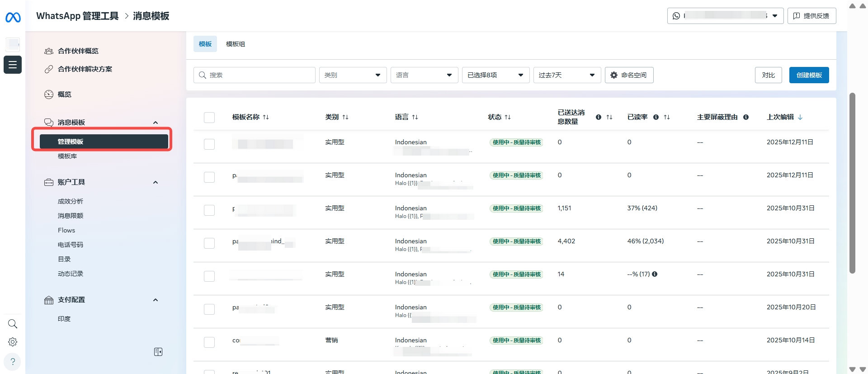Check the first template row checkbox
The width and height of the screenshot is (868, 374).
pyautogui.click(x=209, y=144)
